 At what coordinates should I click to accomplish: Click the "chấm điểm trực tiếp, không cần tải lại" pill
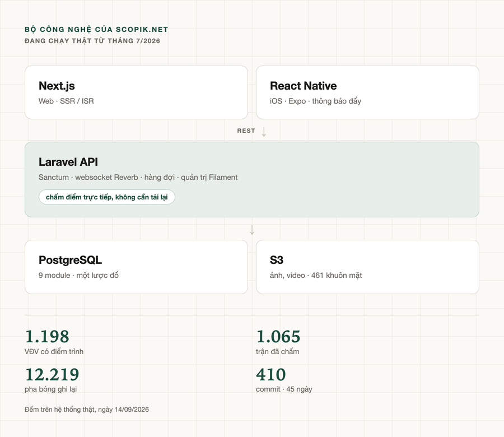click(107, 197)
